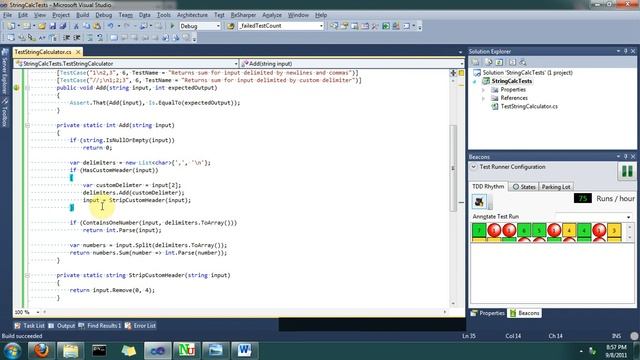Click the Cut scissors icon

click(76, 26)
